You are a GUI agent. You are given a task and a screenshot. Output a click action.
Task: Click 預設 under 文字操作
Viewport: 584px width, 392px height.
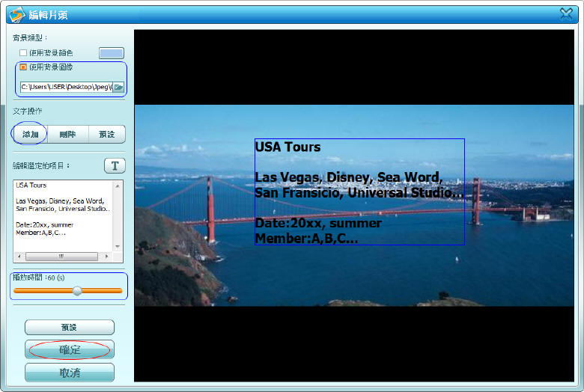[x=106, y=134]
